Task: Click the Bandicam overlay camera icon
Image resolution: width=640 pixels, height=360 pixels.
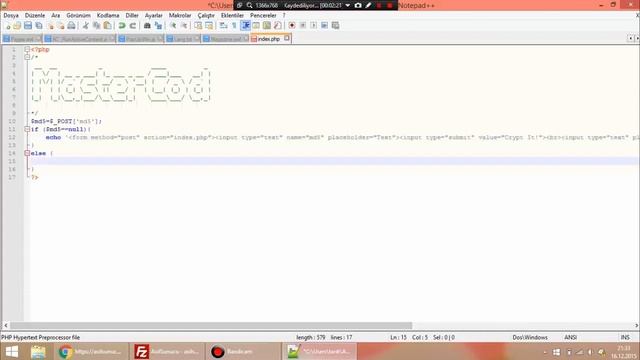Action: click(x=358, y=5)
